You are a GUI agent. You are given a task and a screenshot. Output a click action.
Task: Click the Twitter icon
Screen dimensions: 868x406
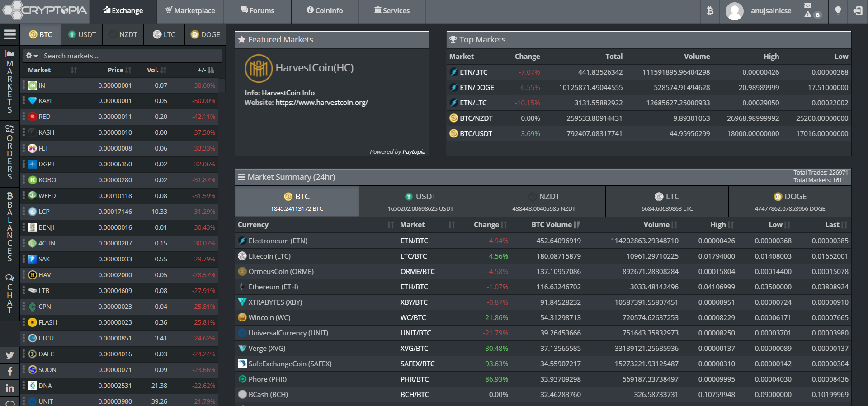[9, 355]
